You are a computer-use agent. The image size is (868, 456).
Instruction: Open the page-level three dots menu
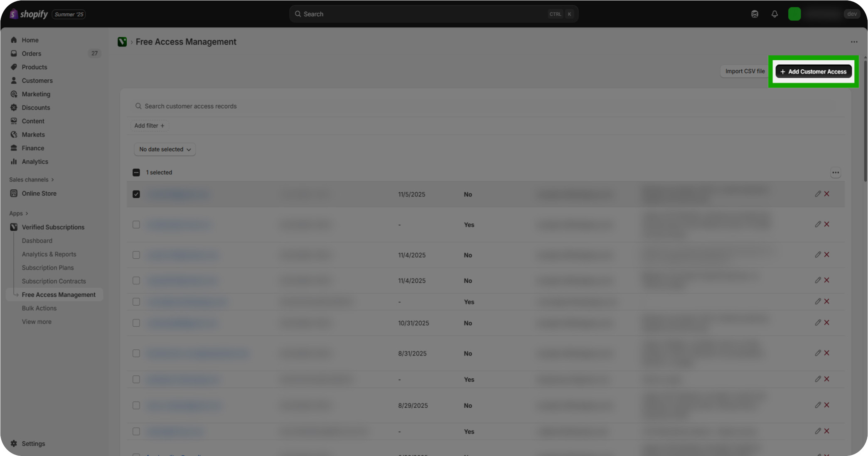854,42
